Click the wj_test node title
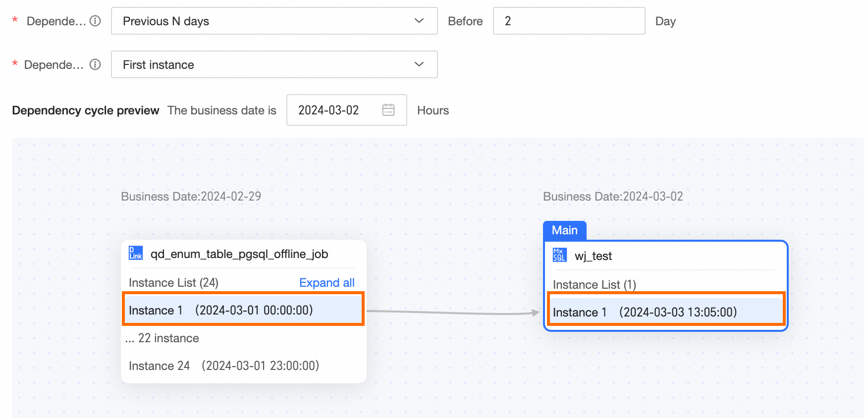Screen dimensions: 868x418 click(x=593, y=256)
